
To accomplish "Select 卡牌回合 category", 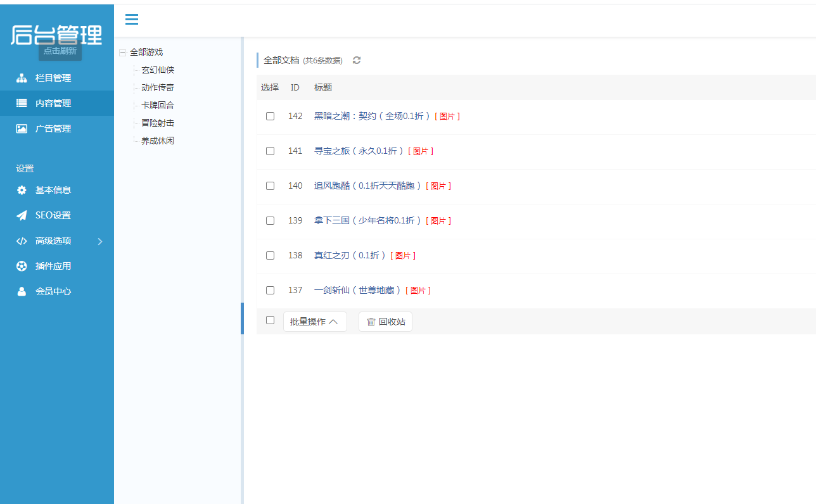I will tap(158, 105).
